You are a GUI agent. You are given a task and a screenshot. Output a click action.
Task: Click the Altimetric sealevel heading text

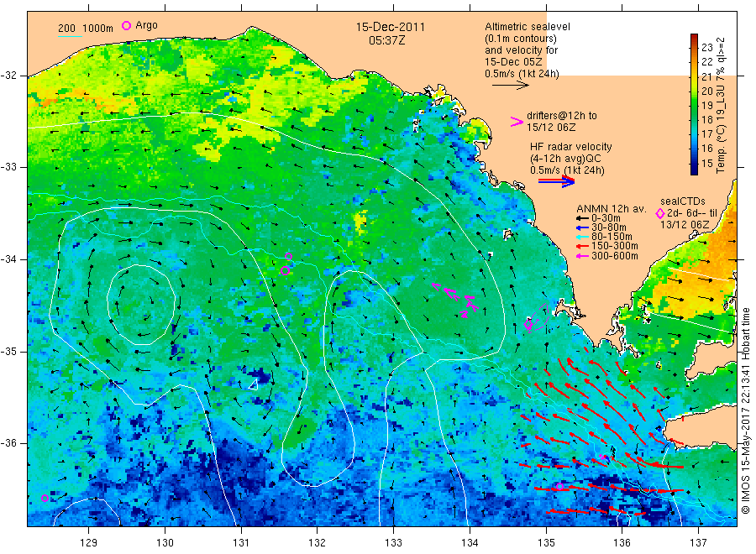point(528,27)
